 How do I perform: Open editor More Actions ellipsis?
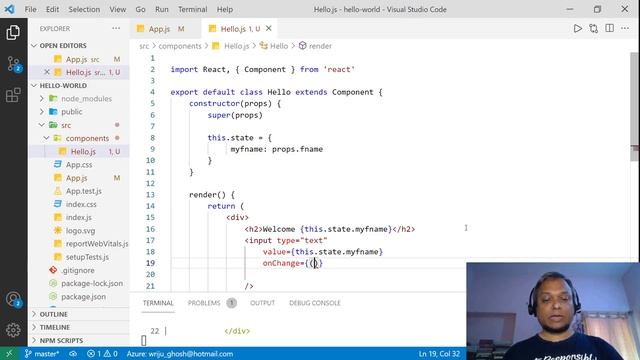[x=625, y=28]
